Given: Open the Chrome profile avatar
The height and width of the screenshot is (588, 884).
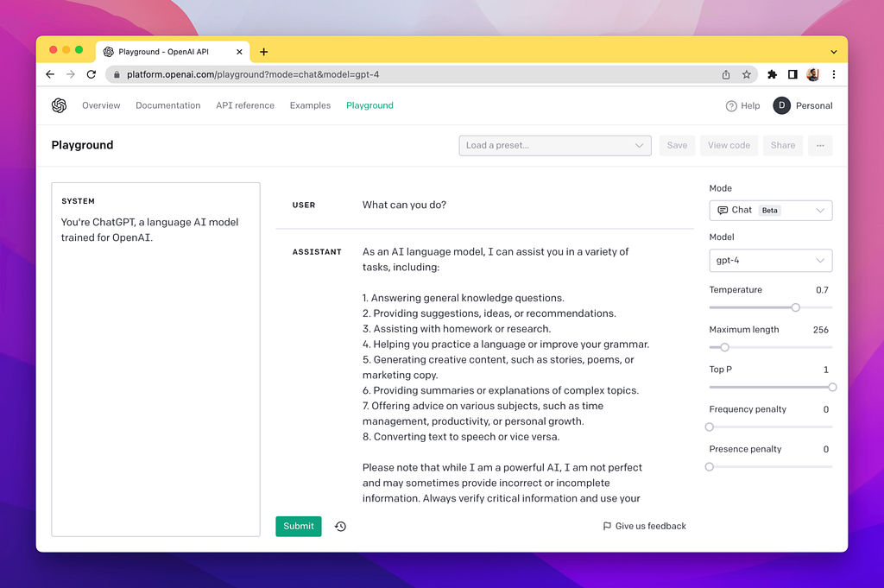Looking at the screenshot, I should click(x=813, y=74).
